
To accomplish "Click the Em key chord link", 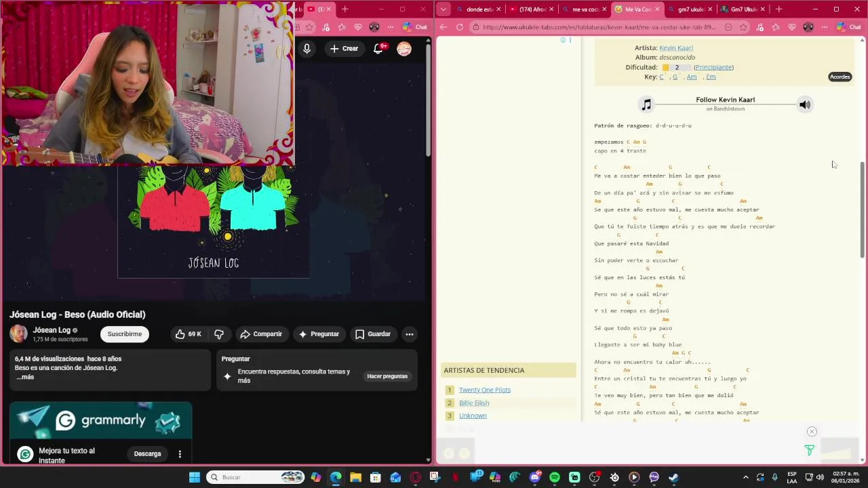I will tap(711, 77).
